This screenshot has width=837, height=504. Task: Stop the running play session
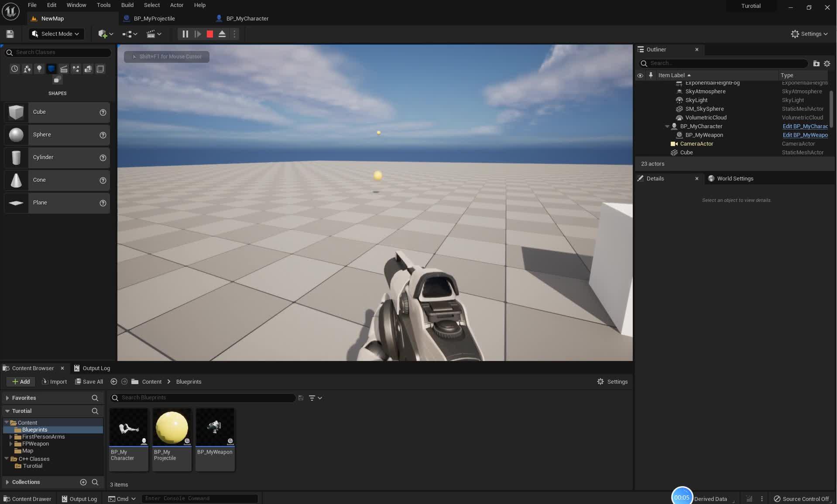coord(209,34)
